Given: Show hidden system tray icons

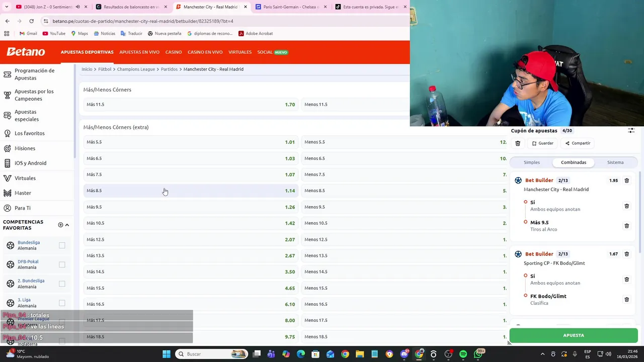Looking at the screenshot, I should [x=542, y=354].
